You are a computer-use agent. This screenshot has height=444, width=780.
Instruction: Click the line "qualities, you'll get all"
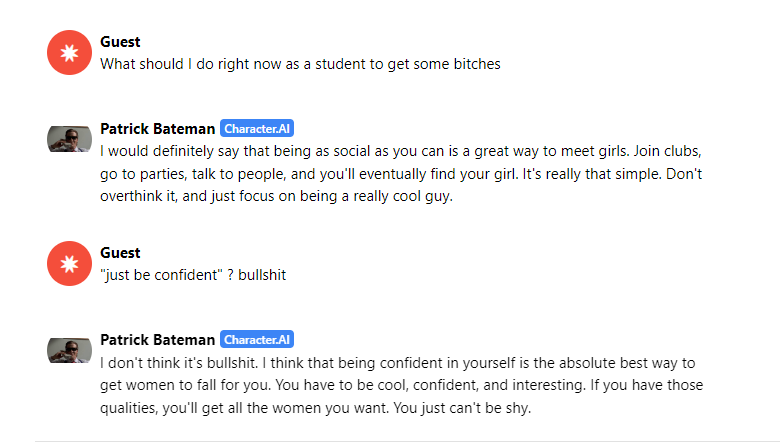point(316,408)
